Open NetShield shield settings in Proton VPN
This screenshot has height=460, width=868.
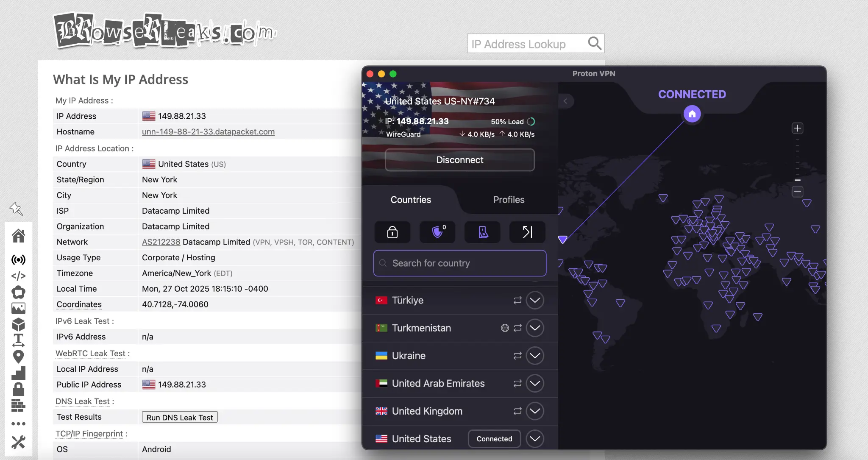[x=437, y=232]
